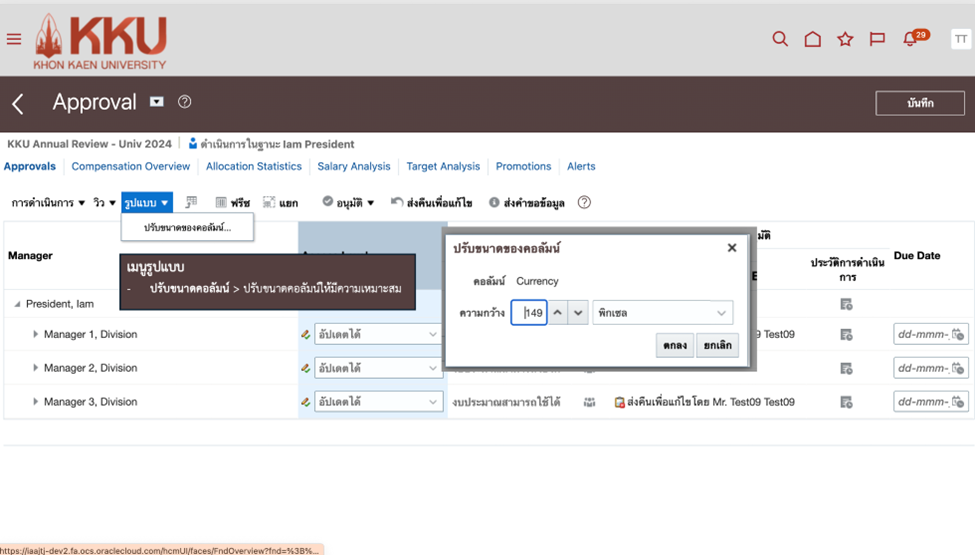Choose the resize columns menu entry
Viewport: 975px width, 555px height.
click(187, 228)
